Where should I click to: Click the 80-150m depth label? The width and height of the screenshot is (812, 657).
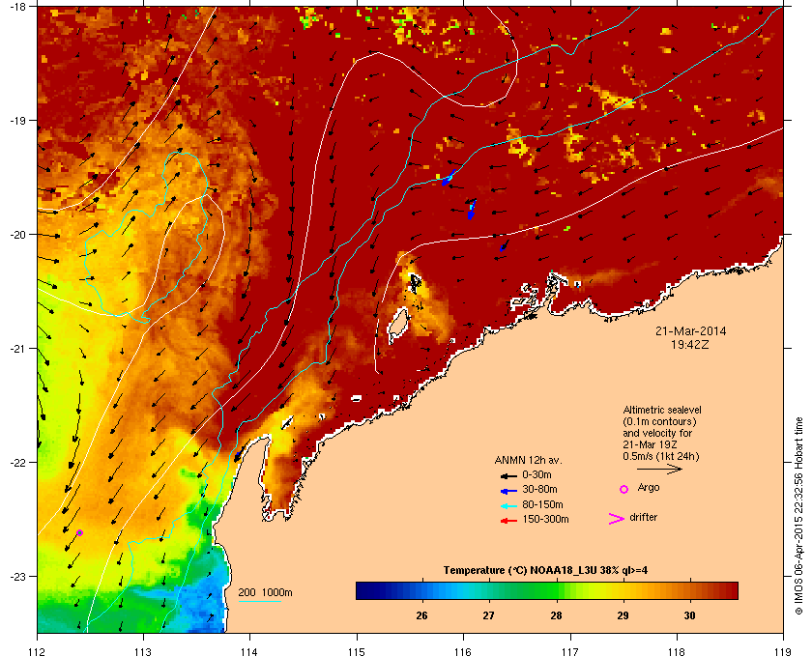[x=542, y=504]
